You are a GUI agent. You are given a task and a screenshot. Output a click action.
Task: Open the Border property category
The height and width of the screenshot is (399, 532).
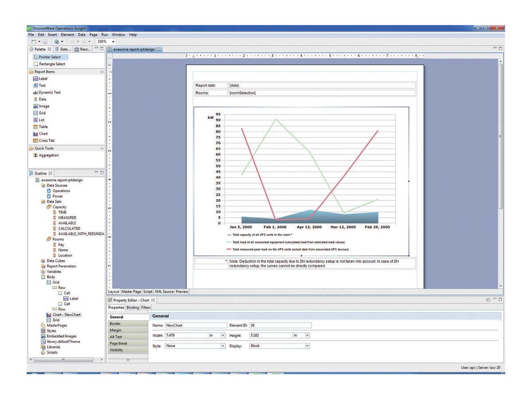115,324
